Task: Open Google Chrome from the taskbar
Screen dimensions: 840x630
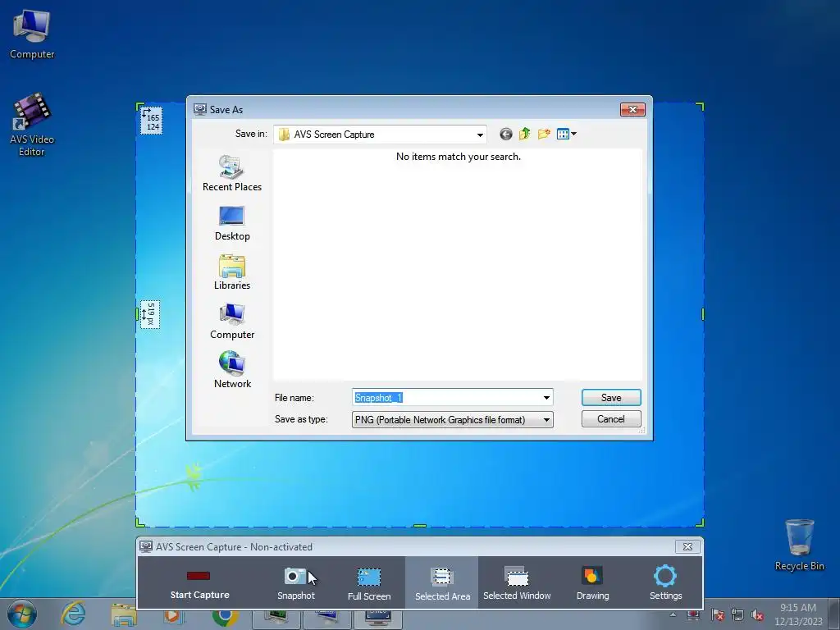Action: tap(225, 619)
